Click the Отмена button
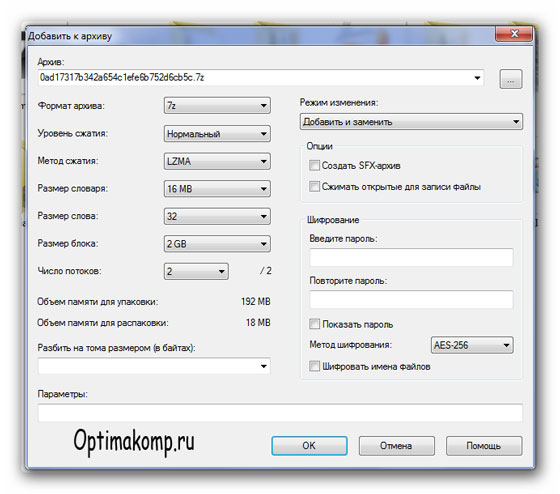Screen dimensions: 560x494 [x=396, y=446]
